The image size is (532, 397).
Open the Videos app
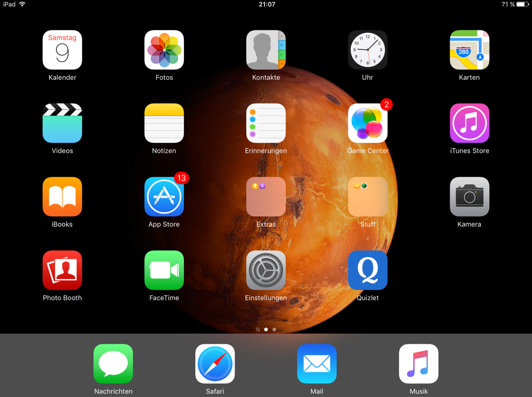click(62, 123)
